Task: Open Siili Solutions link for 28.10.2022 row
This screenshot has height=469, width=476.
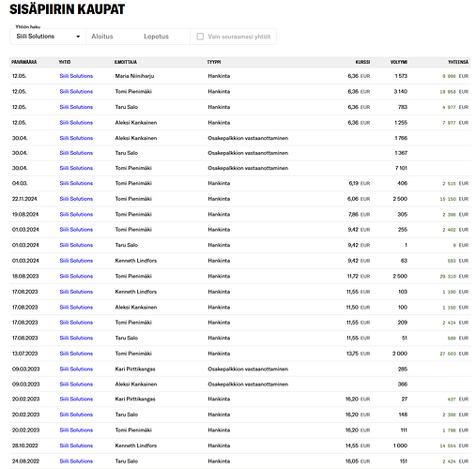Action: click(x=76, y=446)
